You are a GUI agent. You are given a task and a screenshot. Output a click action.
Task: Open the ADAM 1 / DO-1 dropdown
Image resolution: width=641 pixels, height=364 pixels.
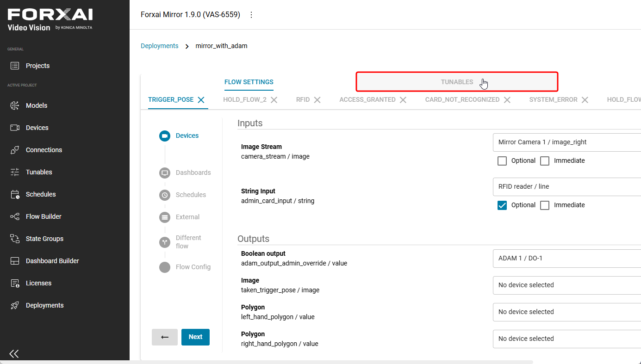(567, 258)
